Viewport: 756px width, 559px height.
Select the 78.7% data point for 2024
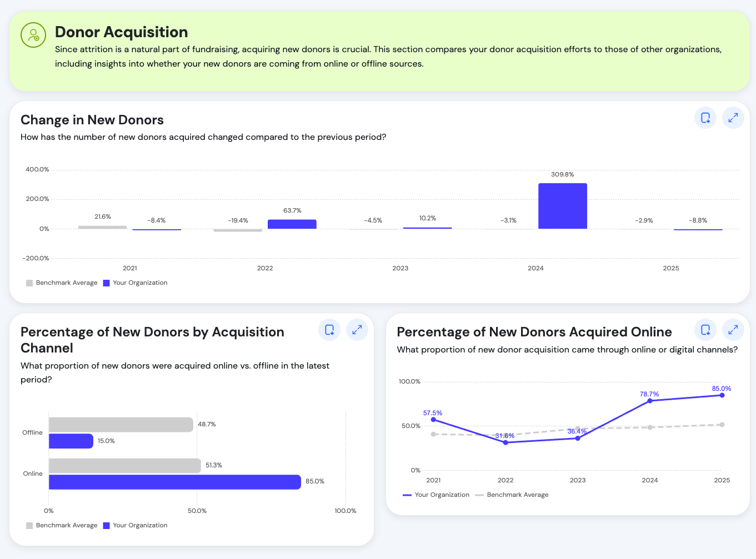649,401
